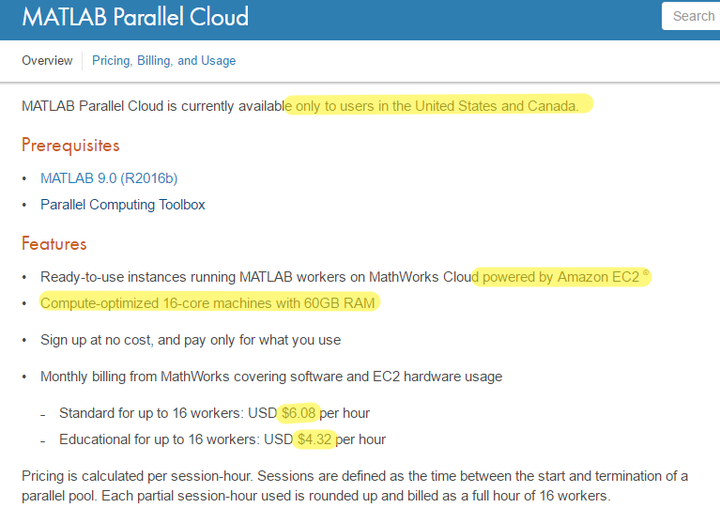Click highlighted 16-core machines with 60GB RAM

[209, 303]
